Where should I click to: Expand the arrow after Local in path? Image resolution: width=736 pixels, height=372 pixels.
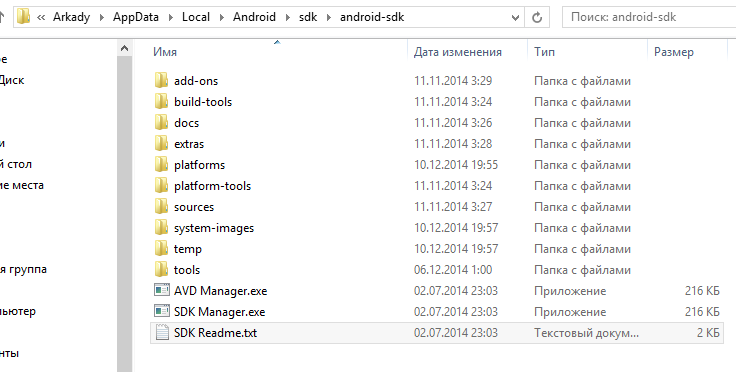[x=222, y=17]
